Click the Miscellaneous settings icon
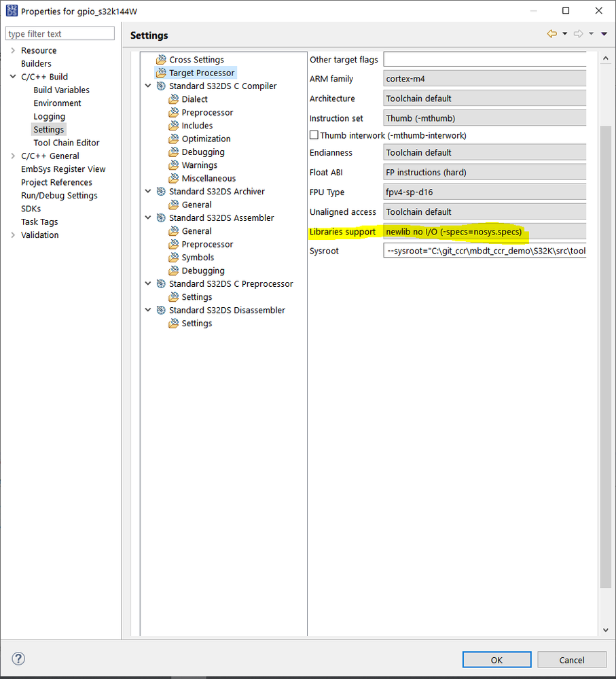 (x=173, y=178)
